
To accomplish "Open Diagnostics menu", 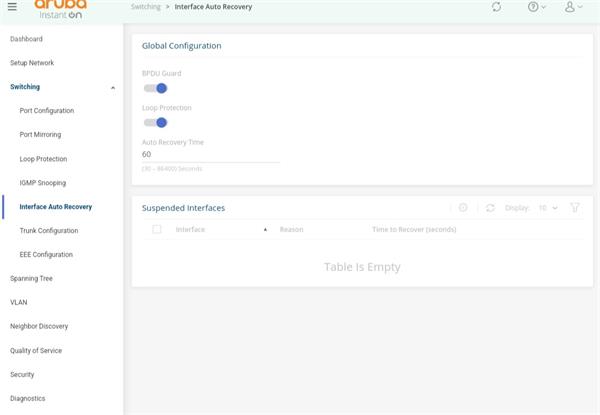I will tap(28, 398).
